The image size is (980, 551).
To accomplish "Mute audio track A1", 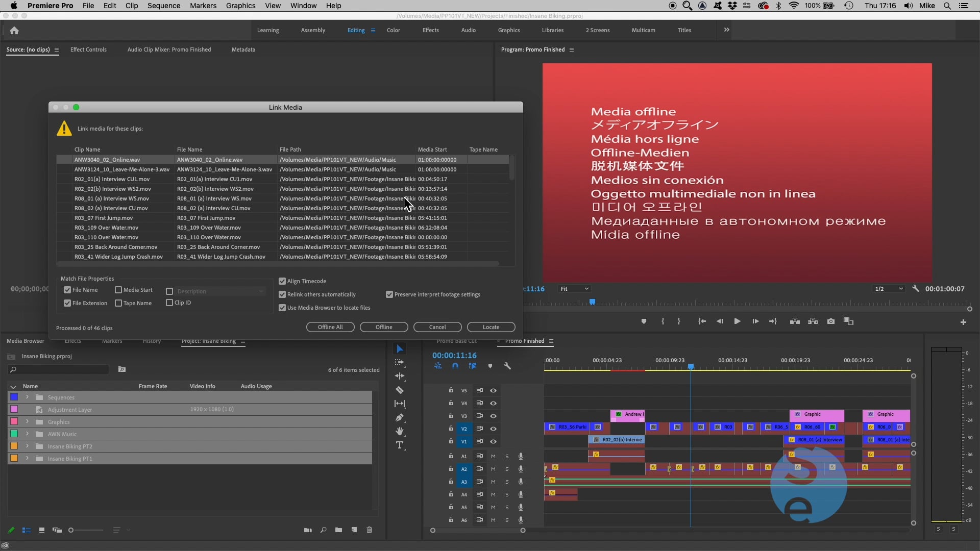I will (493, 456).
